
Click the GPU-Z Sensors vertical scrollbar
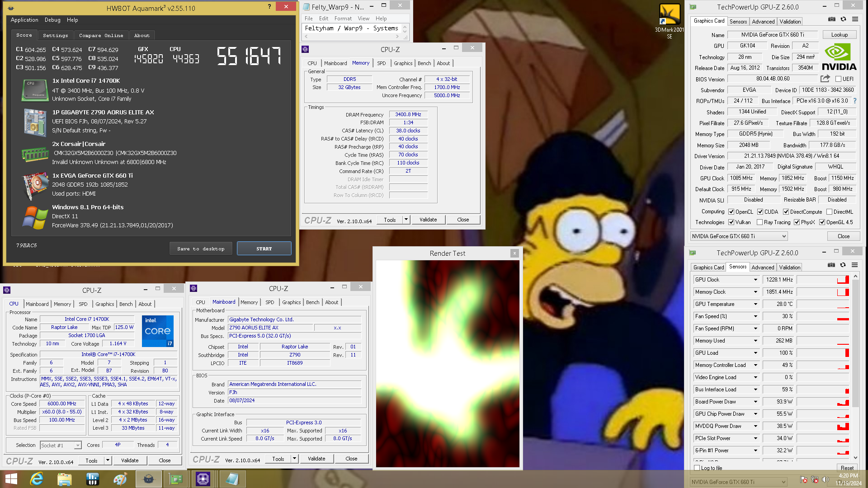click(855, 367)
